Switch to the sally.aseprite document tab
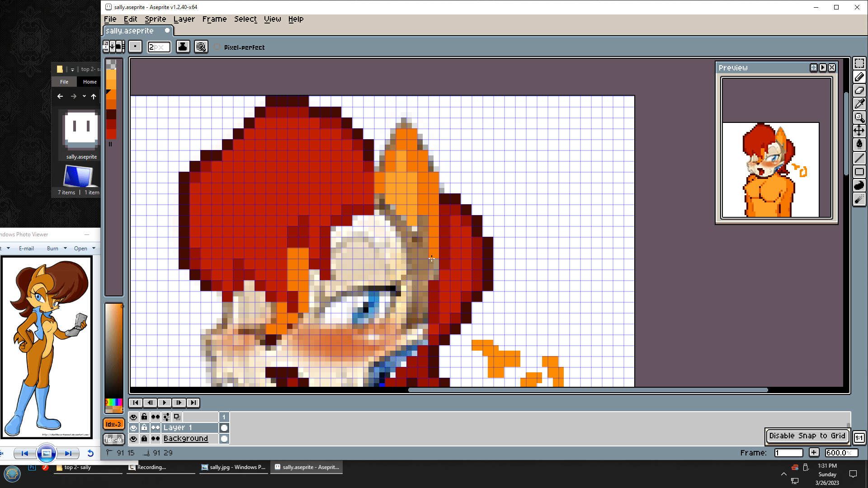The height and width of the screenshot is (488, 868). pyautogui.click(x=130, y=31)
